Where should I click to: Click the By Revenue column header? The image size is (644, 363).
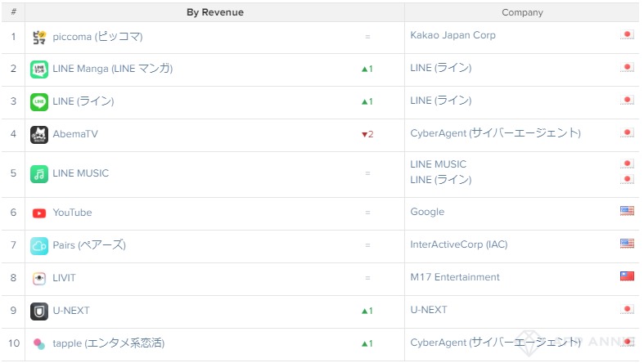pos(215,12)
